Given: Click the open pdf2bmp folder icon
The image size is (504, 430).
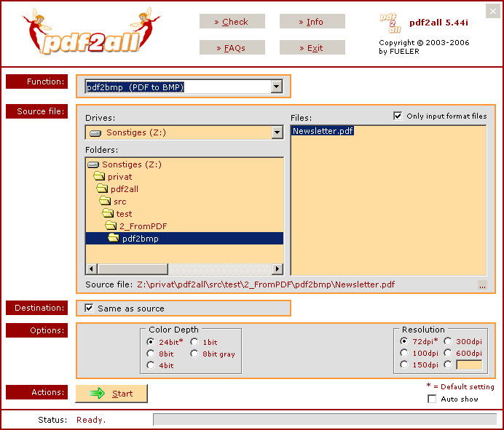Looking at the screenshot, I should pos(114,238).
